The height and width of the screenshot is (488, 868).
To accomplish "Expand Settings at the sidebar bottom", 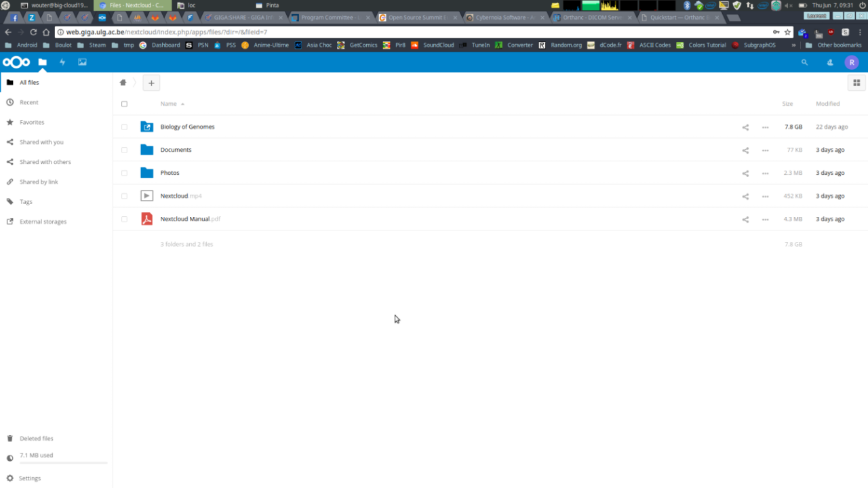I will tap(56, 478).
